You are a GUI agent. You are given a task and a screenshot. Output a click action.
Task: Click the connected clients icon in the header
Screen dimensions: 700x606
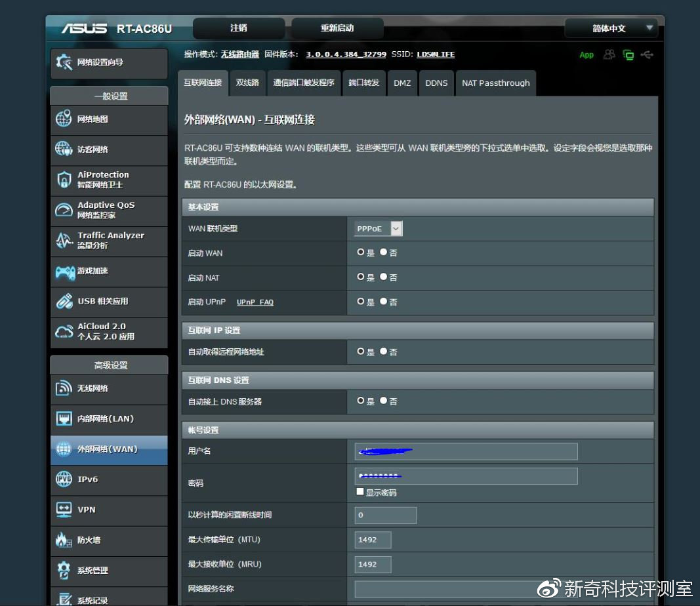pos(608,55)
